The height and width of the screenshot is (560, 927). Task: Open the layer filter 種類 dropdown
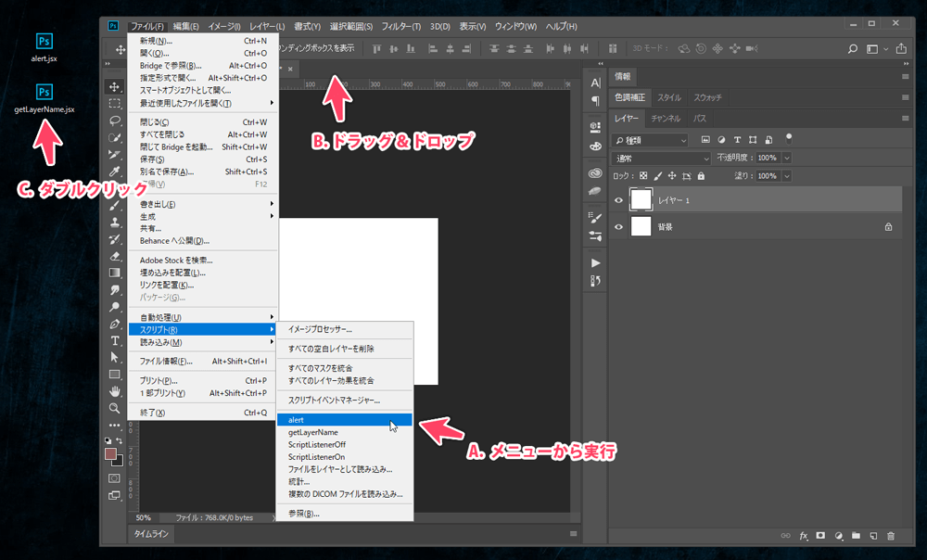pos(651,140)
